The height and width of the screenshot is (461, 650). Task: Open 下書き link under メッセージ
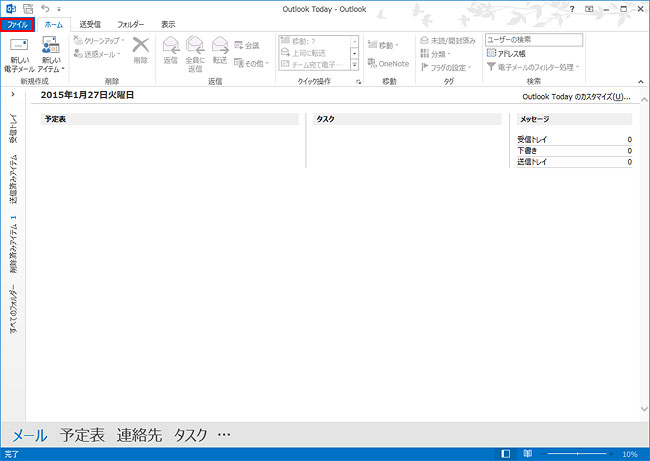pyautogui.click(x=527, y=150)
